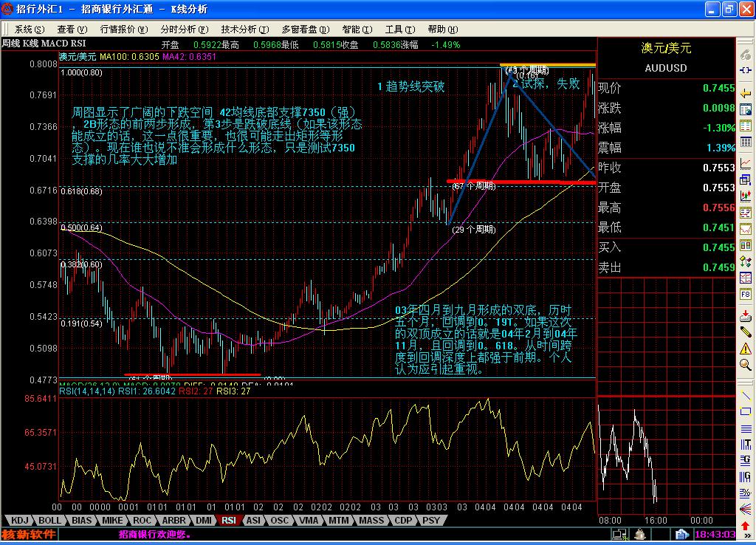Select the yellow pencil drawing icon
The width and height of the screenshot is (756, 545).
pos(746,332)
